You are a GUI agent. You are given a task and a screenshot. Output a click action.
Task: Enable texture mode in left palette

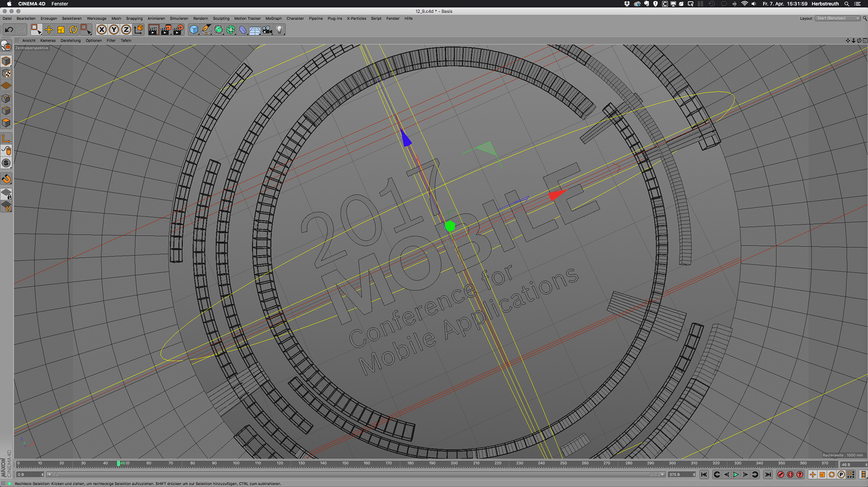(x=6, y=73)
